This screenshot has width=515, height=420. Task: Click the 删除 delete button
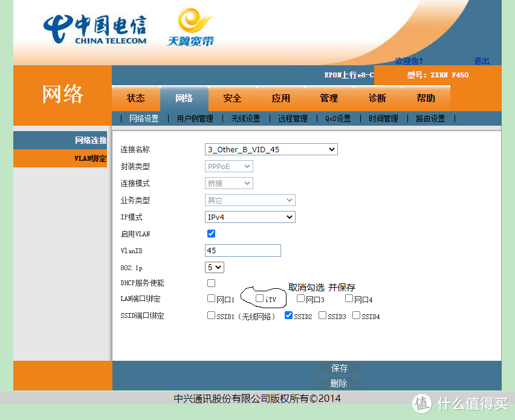pos(339,383)
